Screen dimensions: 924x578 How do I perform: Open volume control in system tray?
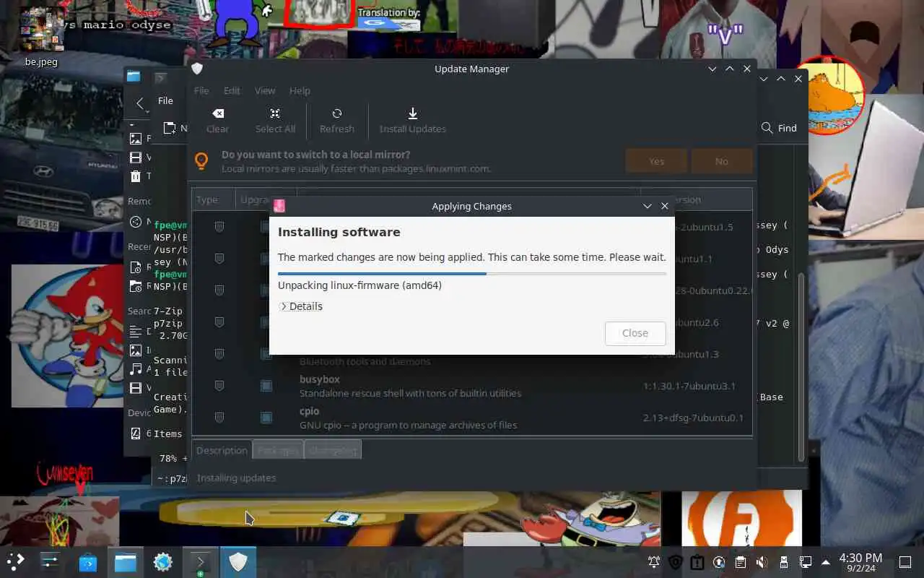click(762, 562)
